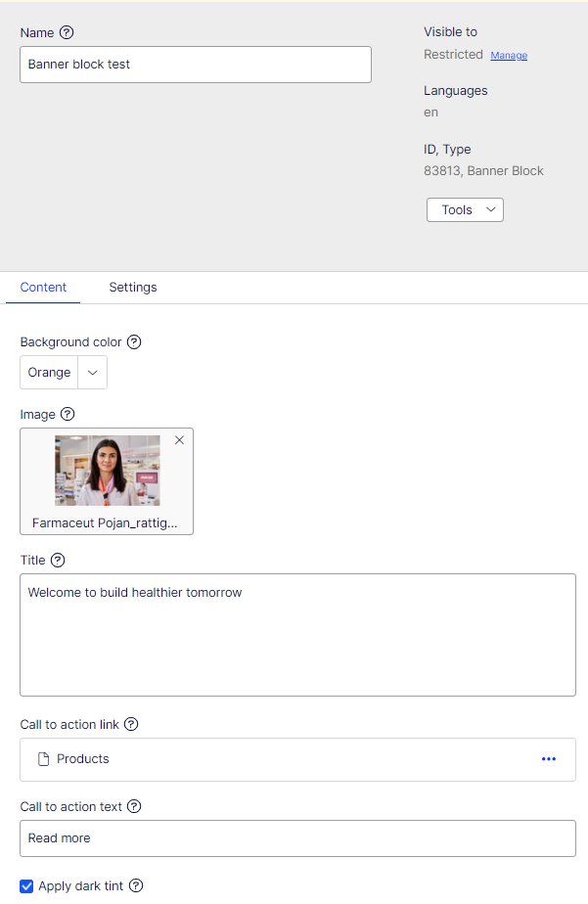588x904 pixels.
Task: Click the help icon beside Background color
Action: (134, 341)
